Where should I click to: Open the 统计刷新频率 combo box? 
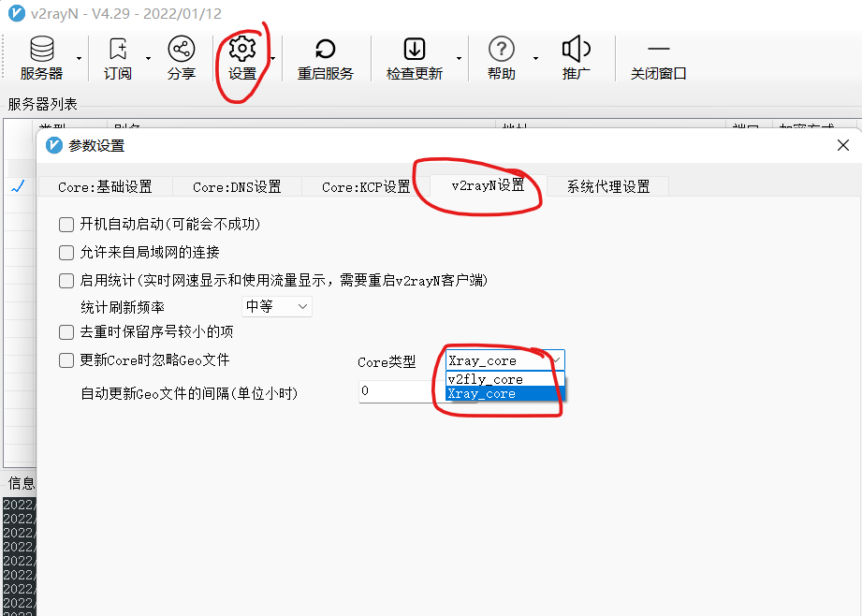pos(277,306)
